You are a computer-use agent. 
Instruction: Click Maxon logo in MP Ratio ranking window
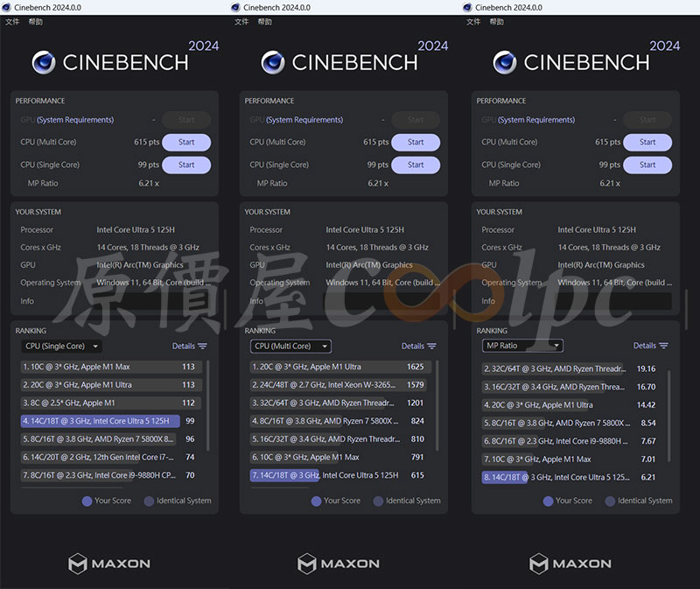[570, 564]
